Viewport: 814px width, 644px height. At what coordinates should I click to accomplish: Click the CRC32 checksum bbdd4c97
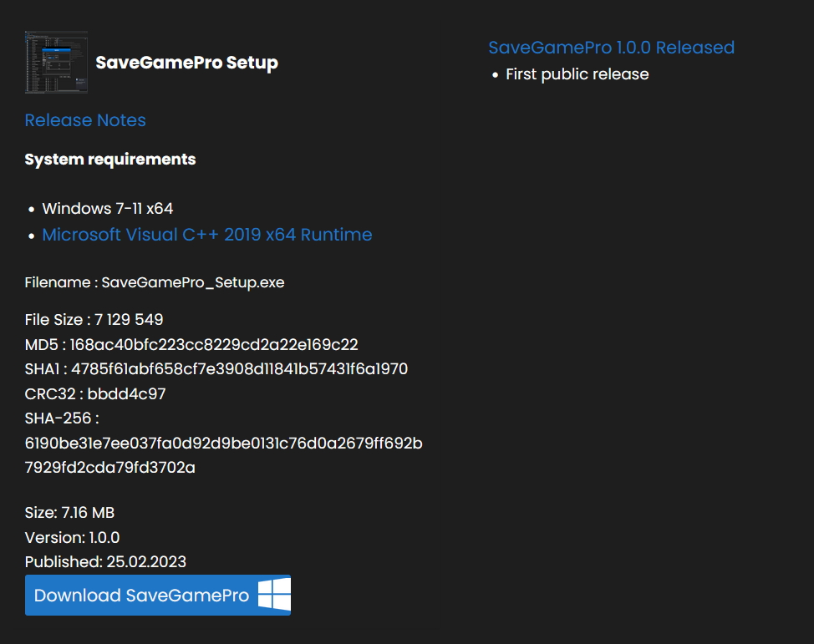pos(126,393)
